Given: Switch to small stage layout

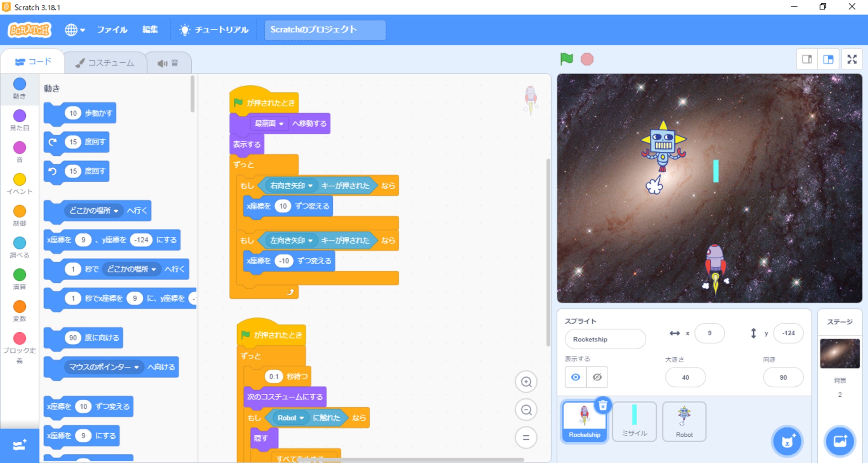Looking at the screenshot, I should tap(807, 59).
